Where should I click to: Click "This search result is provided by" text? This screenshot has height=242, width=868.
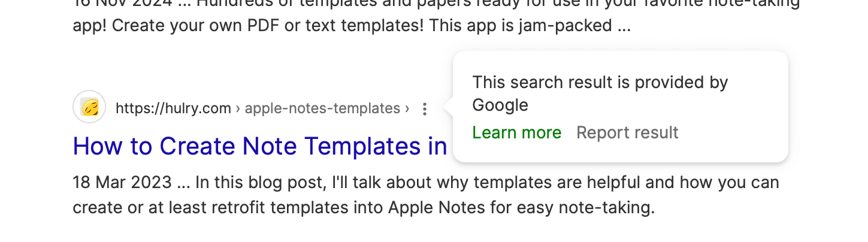click(600, 83)
